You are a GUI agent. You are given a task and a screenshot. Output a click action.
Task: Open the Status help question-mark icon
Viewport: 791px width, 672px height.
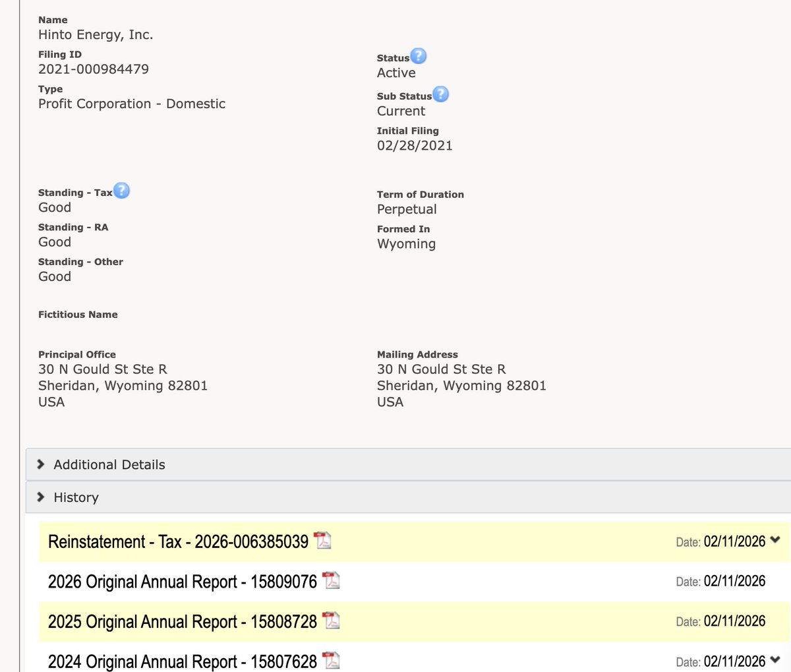click(419, 56)
